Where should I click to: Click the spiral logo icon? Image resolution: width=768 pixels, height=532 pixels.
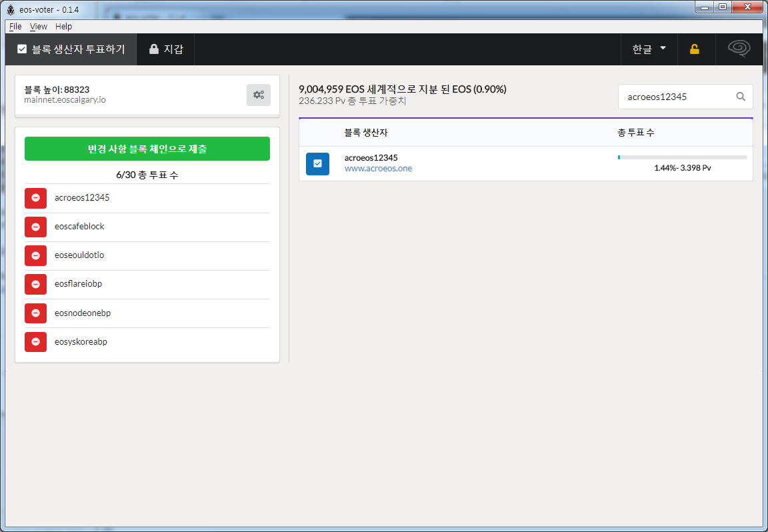coord(739,49)
